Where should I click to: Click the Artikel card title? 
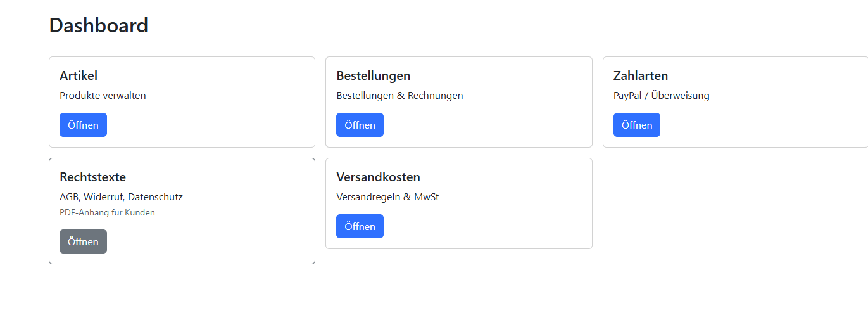pyautogui.click(x=79, y=75)
